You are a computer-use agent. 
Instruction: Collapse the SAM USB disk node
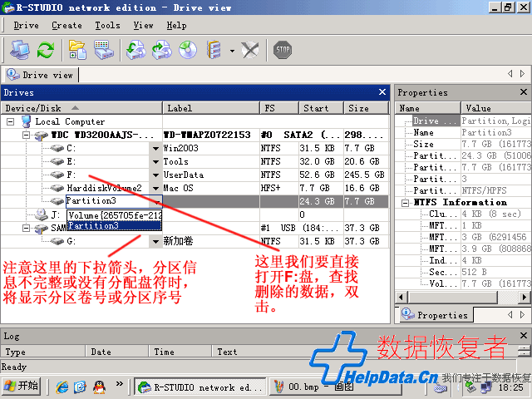(x=26, y=228)
